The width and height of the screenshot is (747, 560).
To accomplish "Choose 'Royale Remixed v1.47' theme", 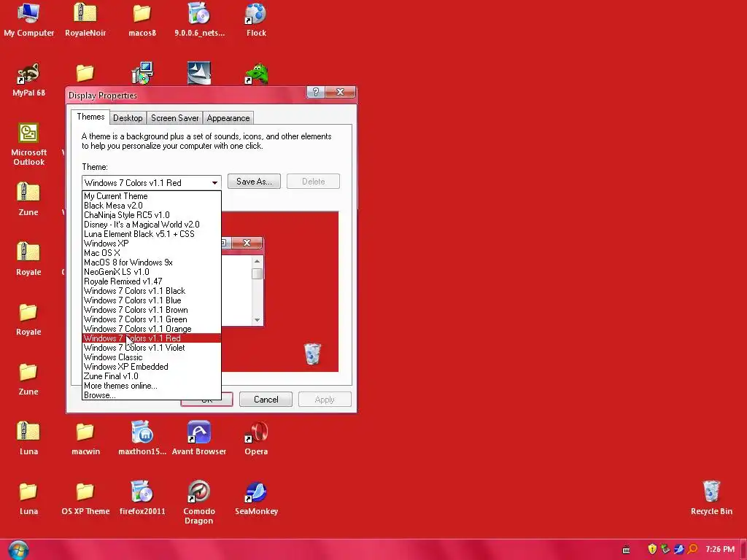I will coord(152,281).
